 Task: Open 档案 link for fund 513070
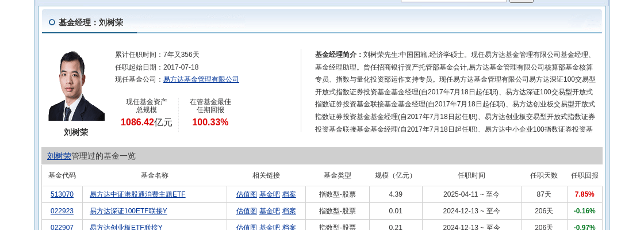pos(289,194)
